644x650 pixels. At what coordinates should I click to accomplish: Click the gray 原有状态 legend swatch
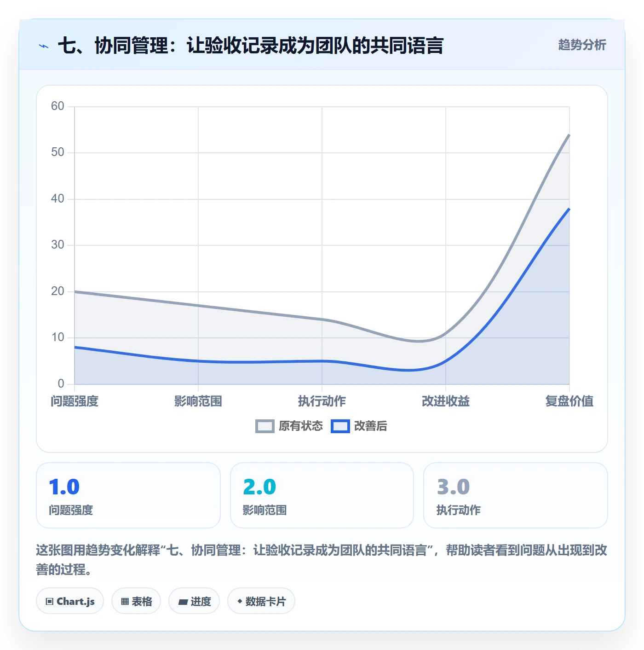tap(265, 426)
